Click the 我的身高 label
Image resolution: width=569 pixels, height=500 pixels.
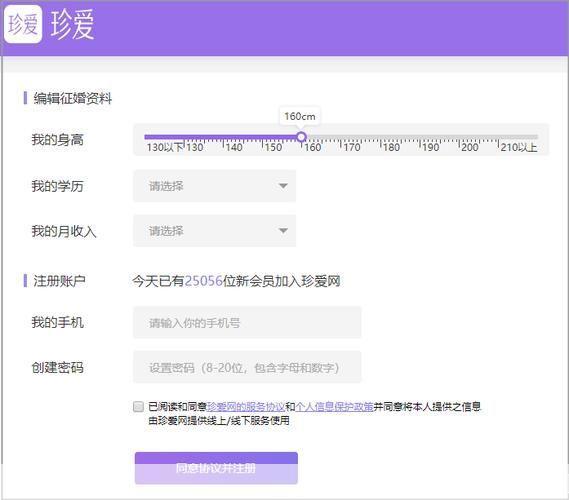point(57,140)
